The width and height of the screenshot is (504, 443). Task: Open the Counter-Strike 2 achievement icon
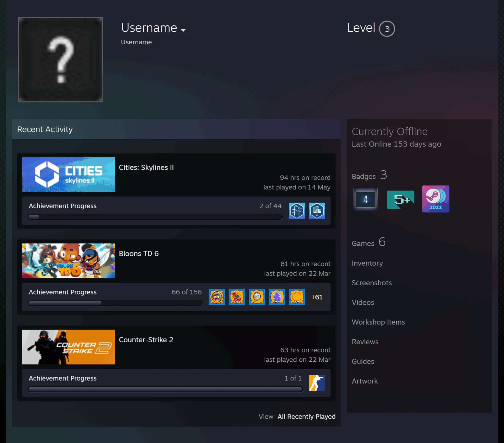pos(317,383)
